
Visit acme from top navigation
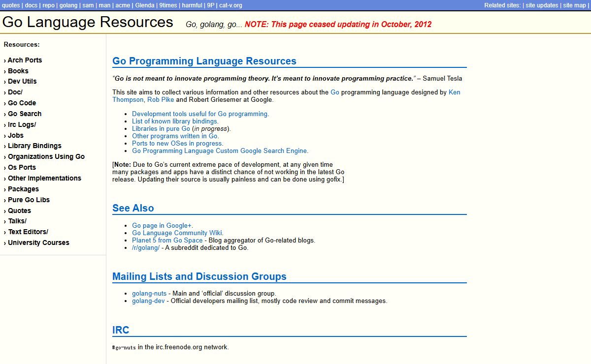(x=123, y=5)
